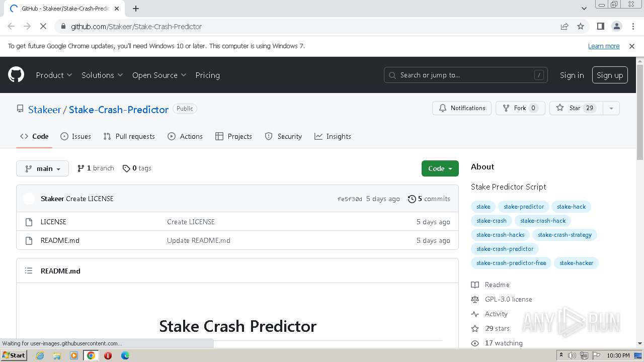Screen dimensions: 644x362
Task: Click the address bar URL
Action: click(x=136, y=26)
